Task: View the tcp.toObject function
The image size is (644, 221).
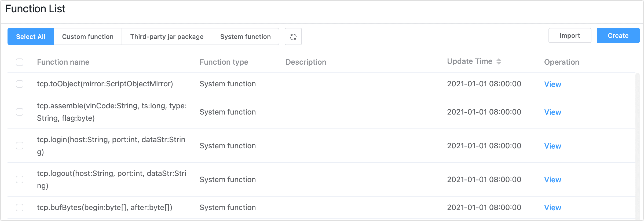Action: [552, 84]
